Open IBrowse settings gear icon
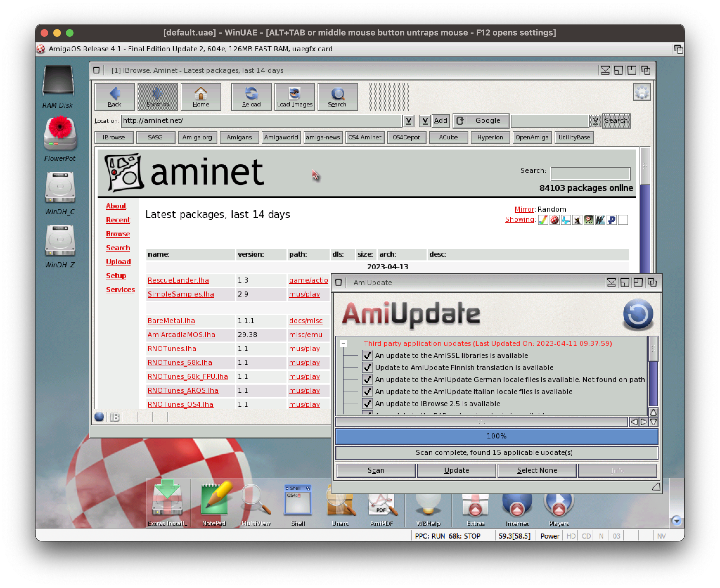 click(x=641, y=92)
